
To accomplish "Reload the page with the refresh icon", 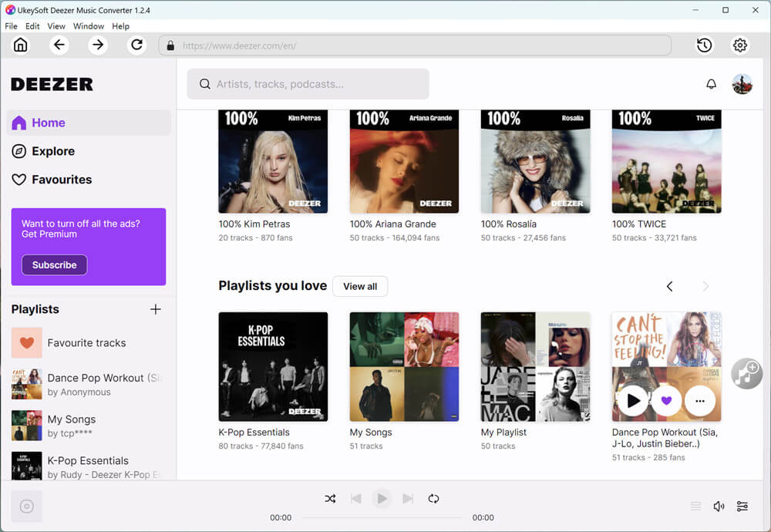I will click(136, 45).
